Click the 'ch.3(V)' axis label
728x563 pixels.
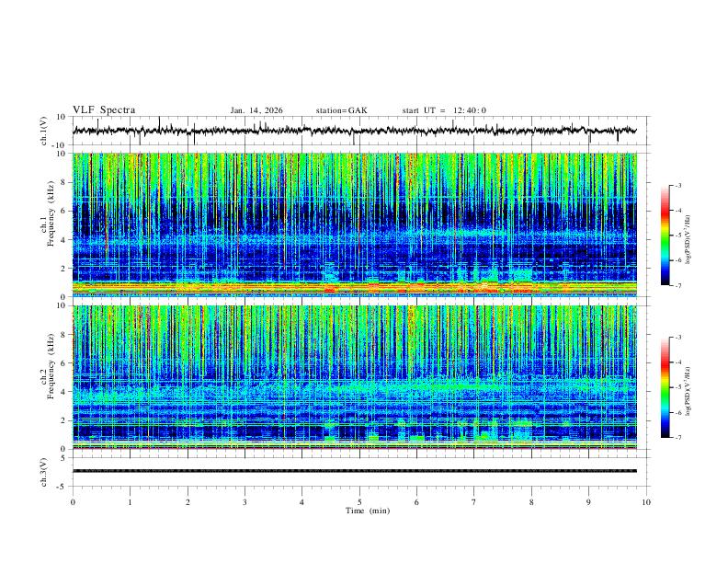click(44, 472)
